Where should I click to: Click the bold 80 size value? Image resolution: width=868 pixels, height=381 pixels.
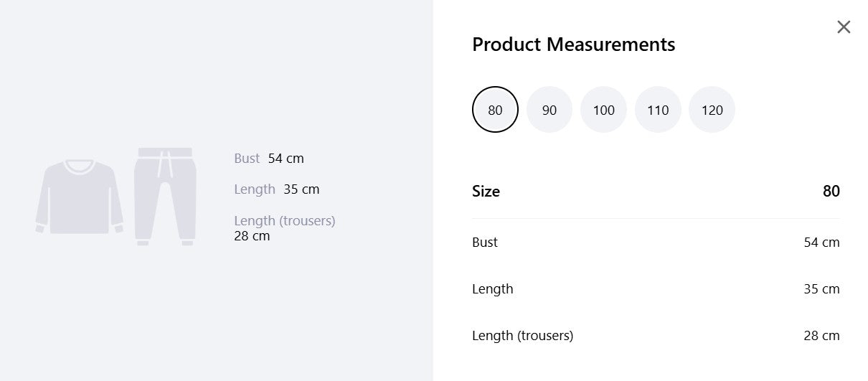click(x=831, y=192)
